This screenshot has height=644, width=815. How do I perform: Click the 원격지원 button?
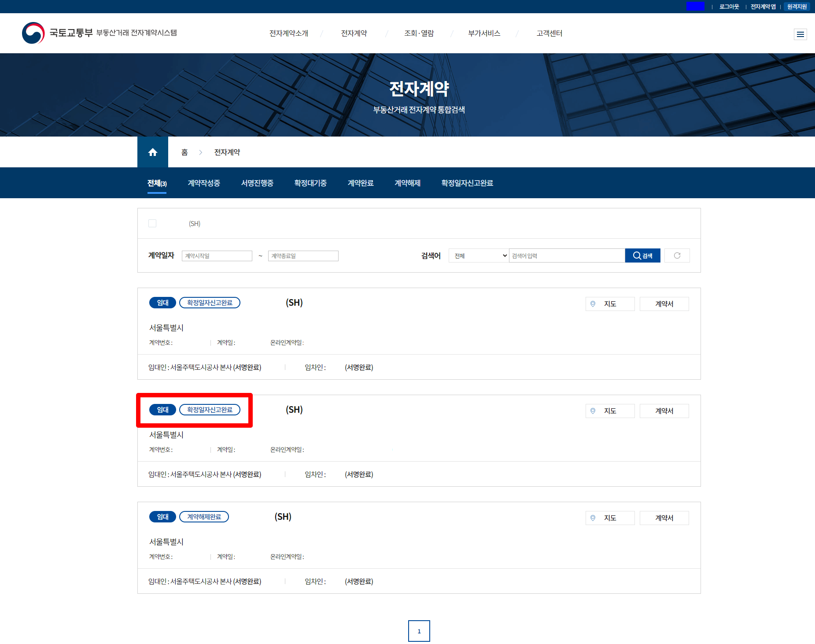pyautogui.click(x=797, y=7)
